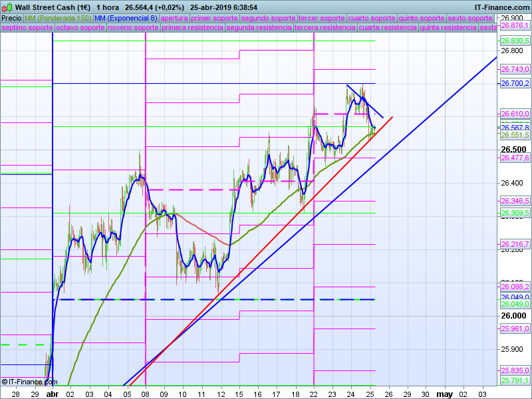
Task: Click the 'abr' month marker on time axis
Action: point(52,394)
